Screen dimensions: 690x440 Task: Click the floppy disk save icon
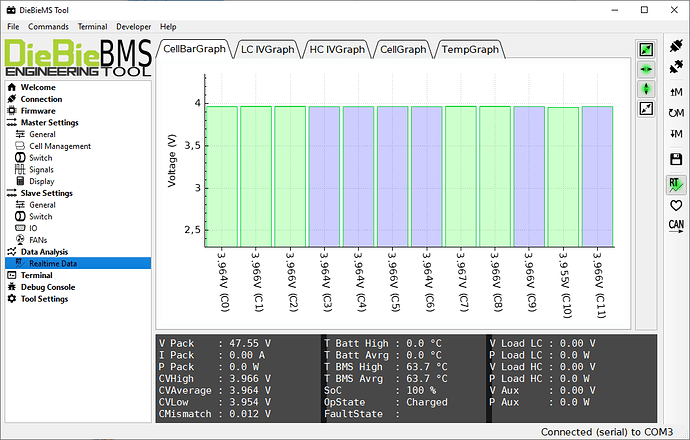(x=676, y=160)
